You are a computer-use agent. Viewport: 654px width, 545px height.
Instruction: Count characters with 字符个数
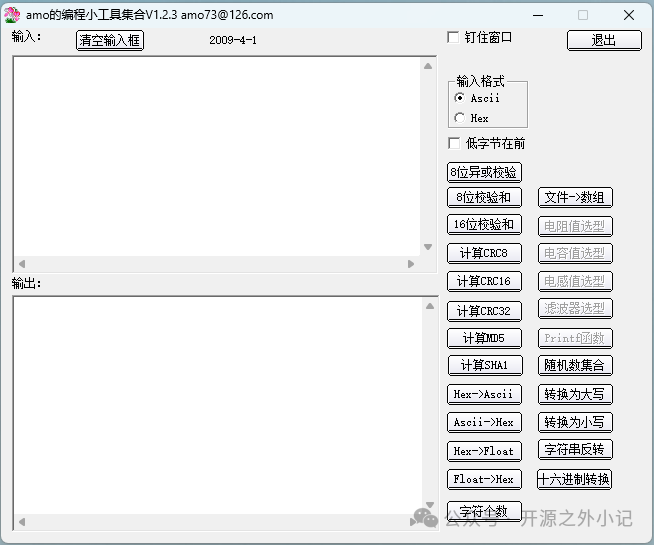484,511
